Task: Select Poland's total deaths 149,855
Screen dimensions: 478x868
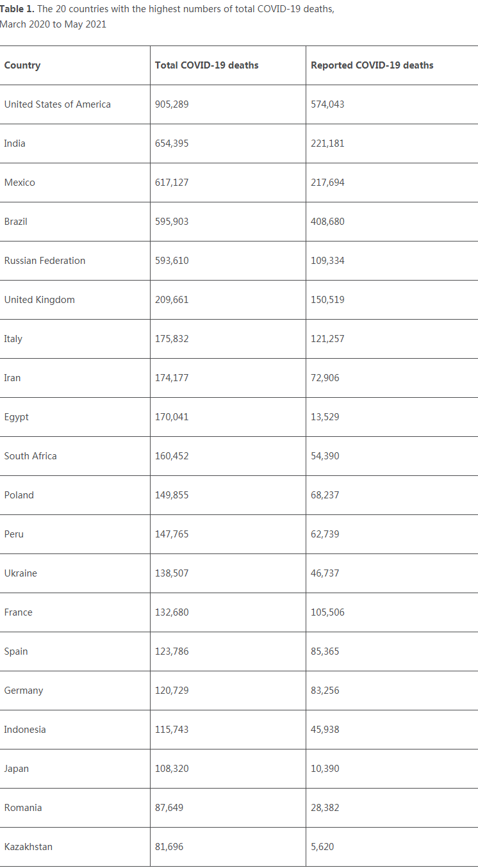Action: point(172,495)
